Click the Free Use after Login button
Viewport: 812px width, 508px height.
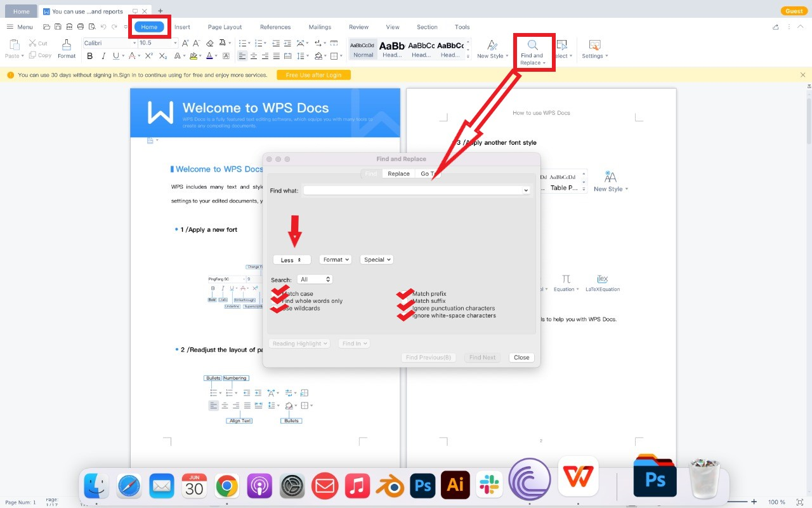[313, 74]
